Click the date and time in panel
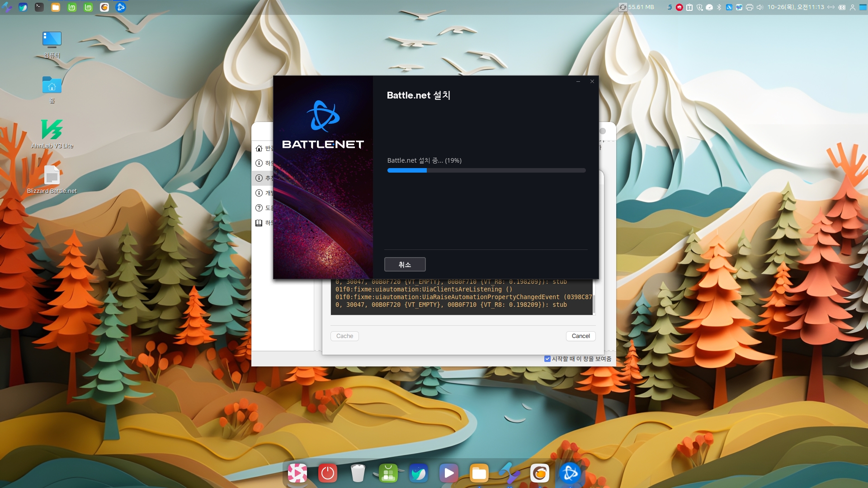 click(x=795, y=7)
